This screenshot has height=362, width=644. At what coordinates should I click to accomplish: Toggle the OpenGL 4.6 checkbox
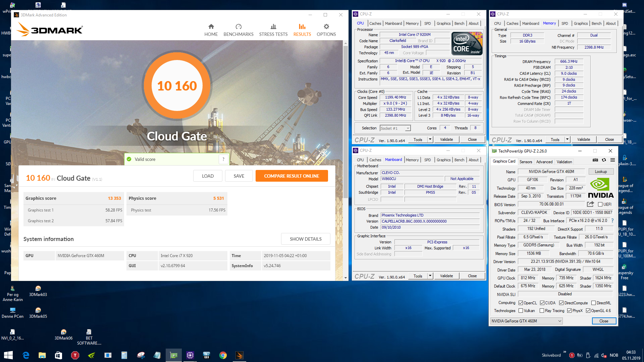[x=588, y=311]
